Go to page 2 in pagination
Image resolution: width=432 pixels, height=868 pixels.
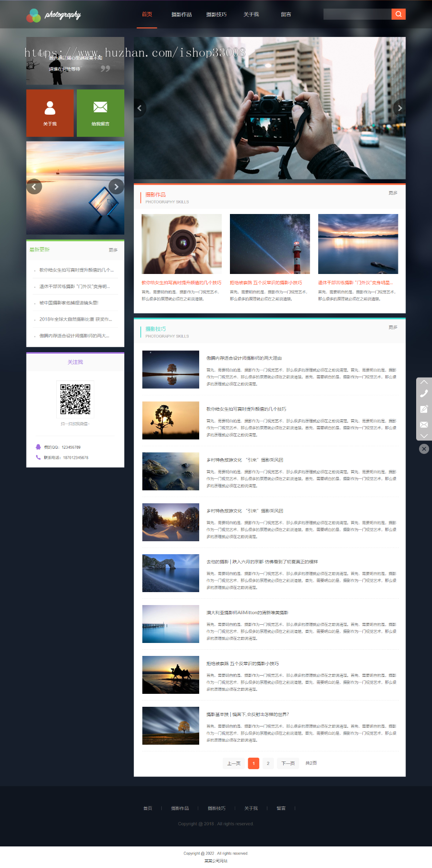point(268,763)
